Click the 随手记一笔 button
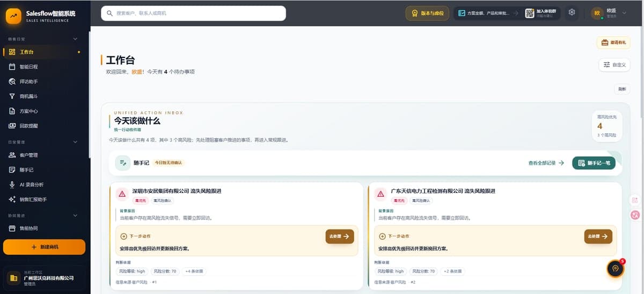Screen dimensions: 644x294 pos(594,163)
